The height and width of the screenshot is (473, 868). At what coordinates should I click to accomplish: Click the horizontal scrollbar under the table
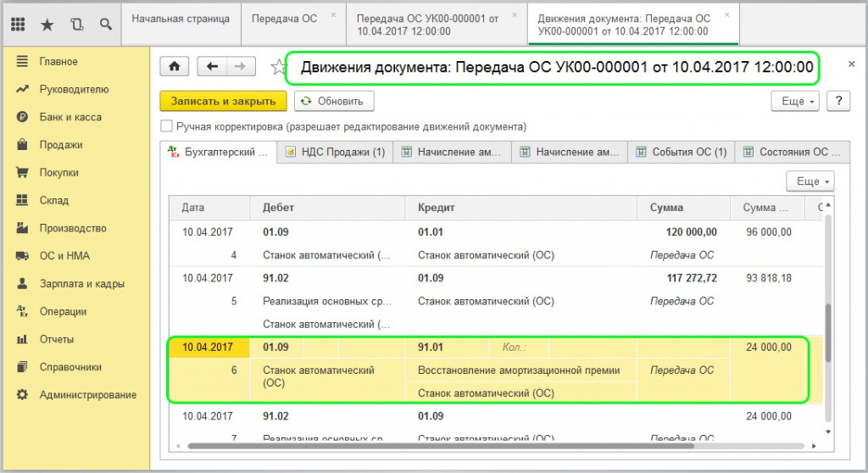(x=441, y=447)
